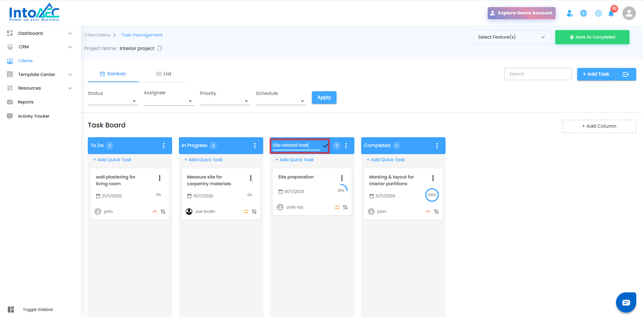Click the Site related task name field

(x=296, y=146)
